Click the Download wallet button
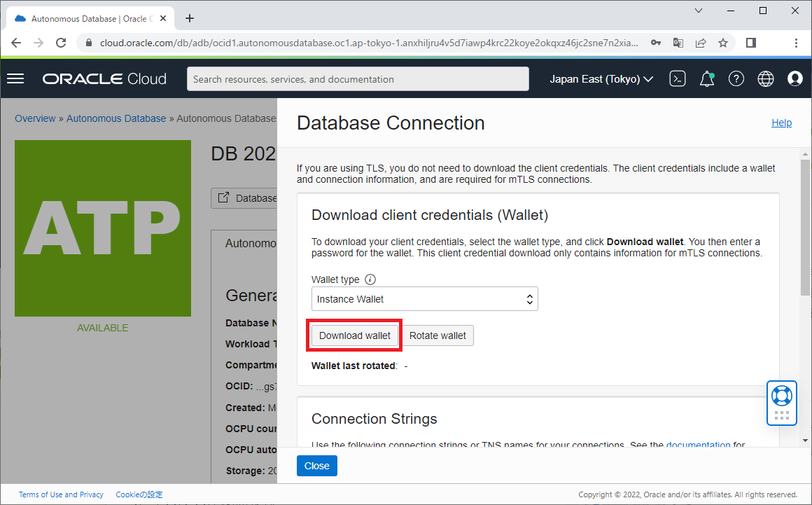 tap(355, 335)
